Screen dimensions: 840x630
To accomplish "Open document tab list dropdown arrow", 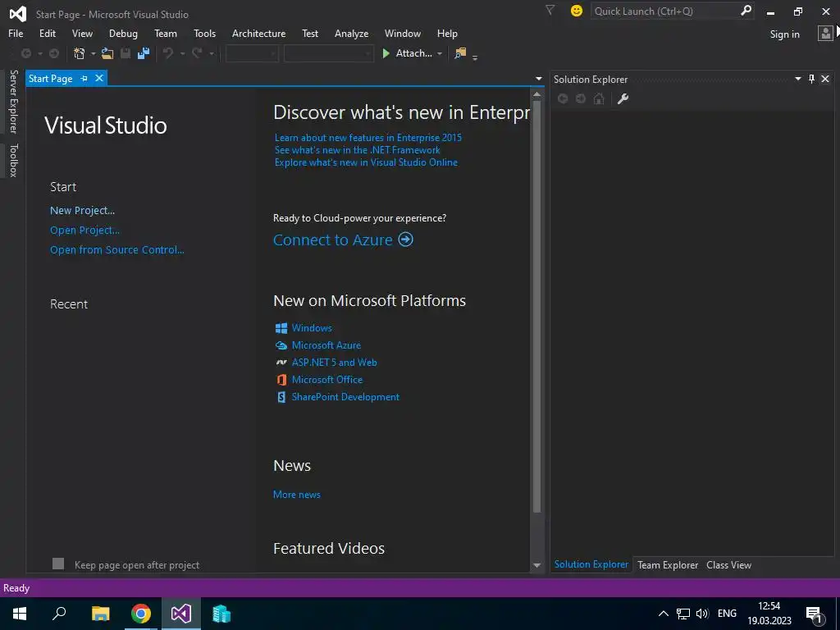I will click(539, 79).
